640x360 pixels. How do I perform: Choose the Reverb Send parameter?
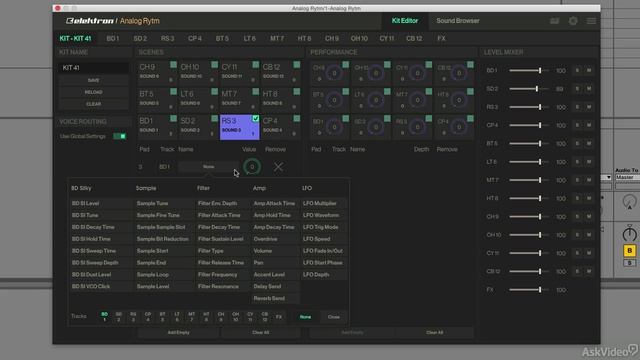[x=276, y=298]
